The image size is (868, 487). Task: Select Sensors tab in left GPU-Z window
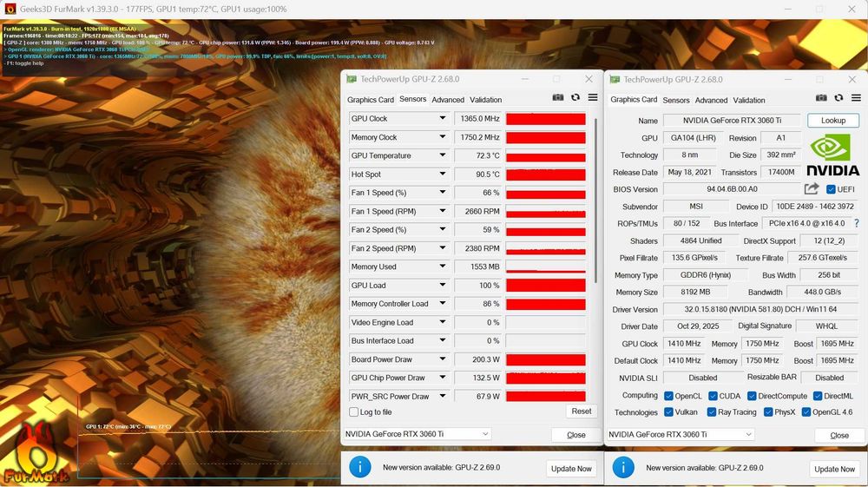pos(413,99)
